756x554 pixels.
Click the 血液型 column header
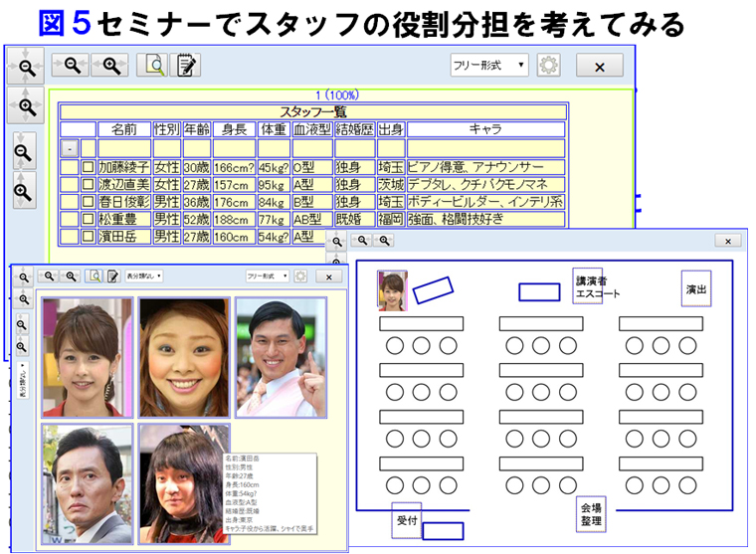[x=312, y=129]
